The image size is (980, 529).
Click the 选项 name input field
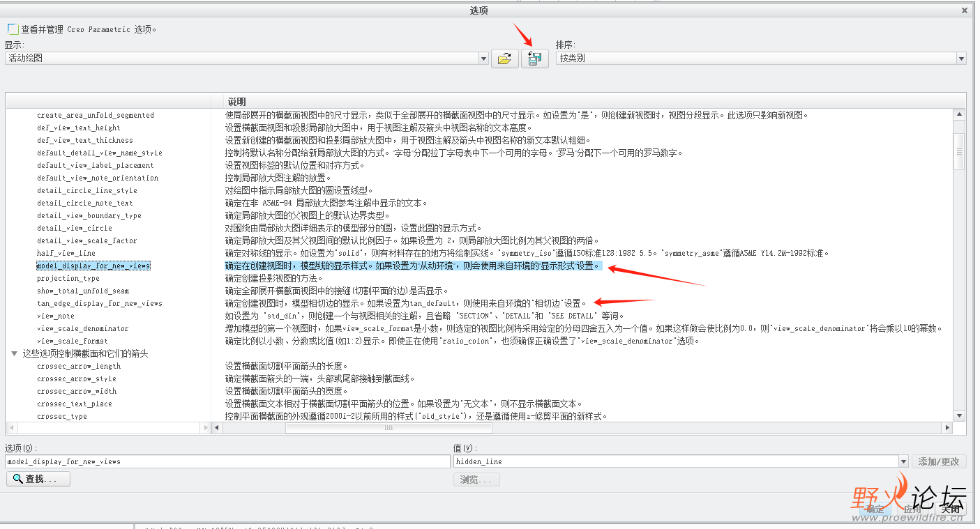(x=227, y=461)
